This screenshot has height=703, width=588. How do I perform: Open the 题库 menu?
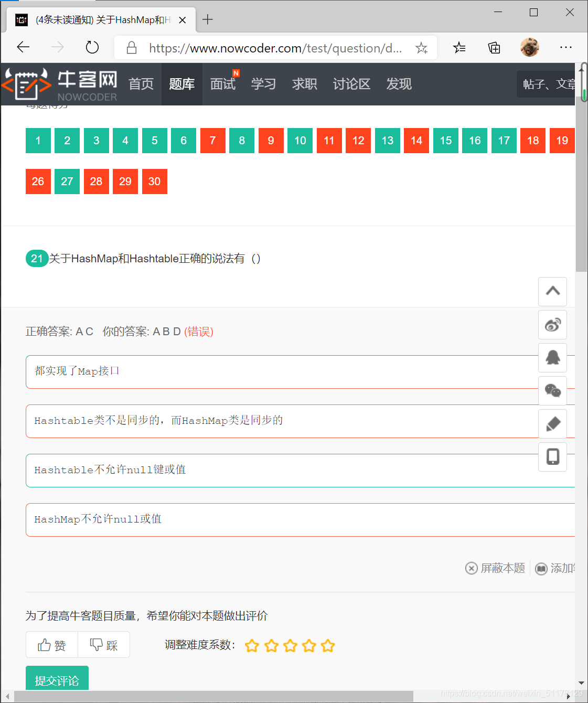[x=182, y=84]
